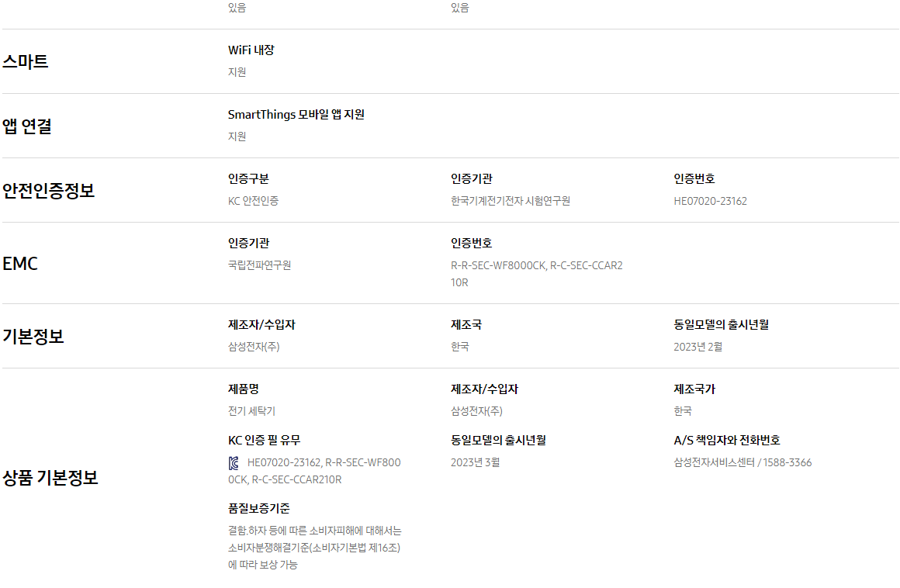Viewport: 900px width, 588px height.
Task: Click the 2023년 2월 value
Action: (x=698, y=347)
